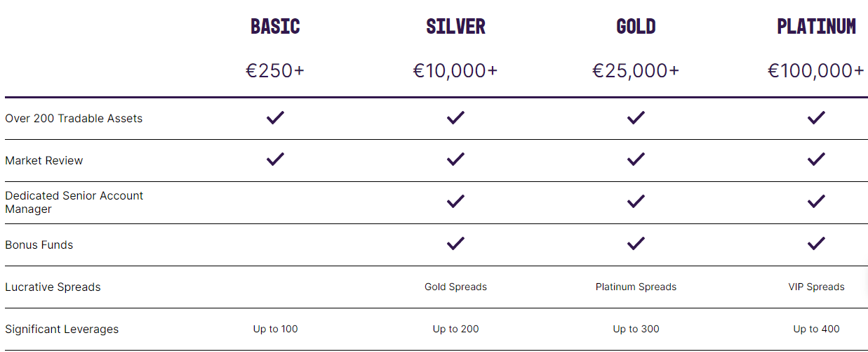The height and width of the screenshot is (352, 868).
Task: Click Platinum checkmark in Bonus Funds row
Action: point(816,245)
